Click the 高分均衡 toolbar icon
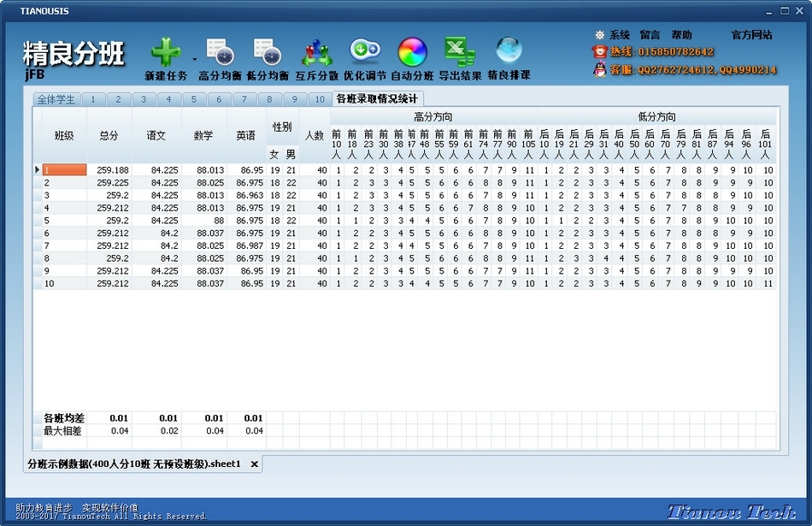This screenshot has height=526, width=812. tap(220, 53)
